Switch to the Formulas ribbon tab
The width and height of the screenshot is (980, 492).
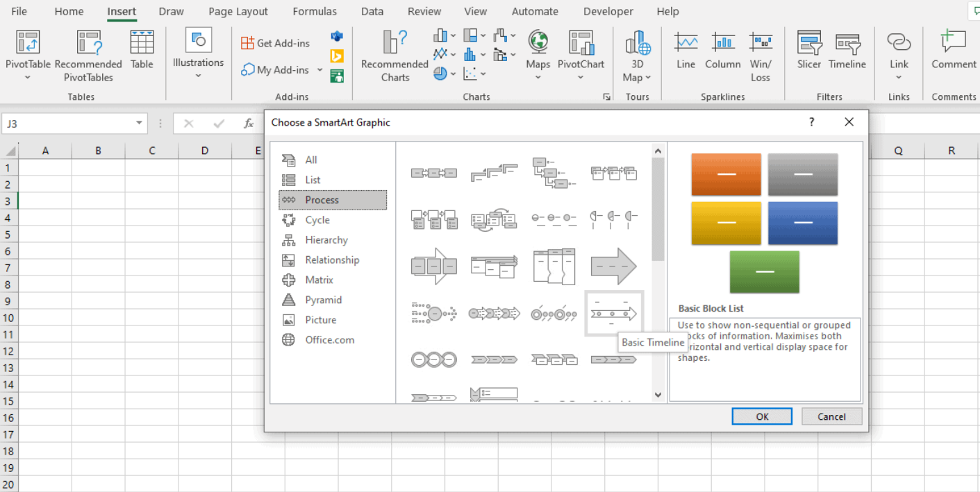coord(315,11)
